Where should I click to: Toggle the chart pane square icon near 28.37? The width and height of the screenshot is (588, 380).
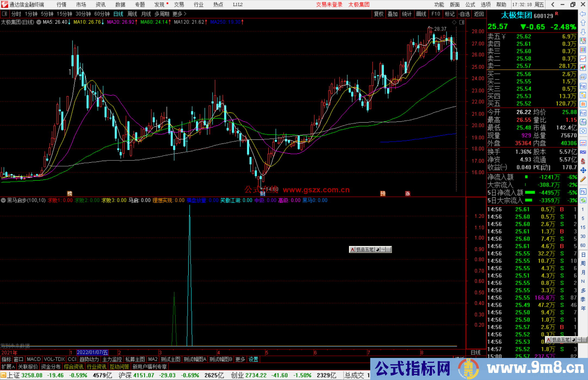pyautogui.click(x=462, y=22)
